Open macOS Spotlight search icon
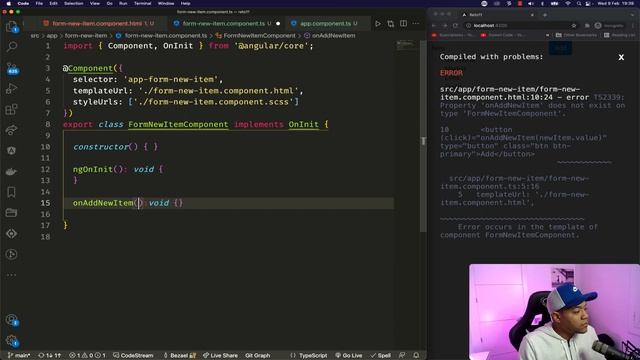The image size is (640, 360). 578,3
